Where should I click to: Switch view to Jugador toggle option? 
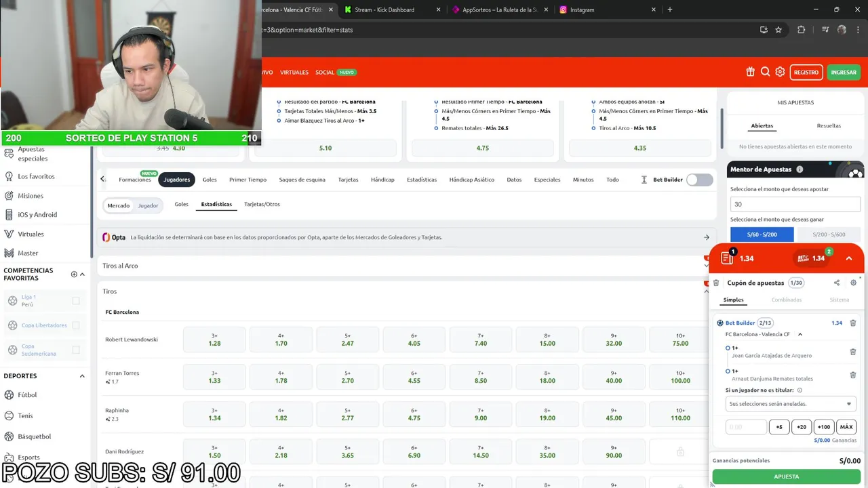click(x=148, y=205)
